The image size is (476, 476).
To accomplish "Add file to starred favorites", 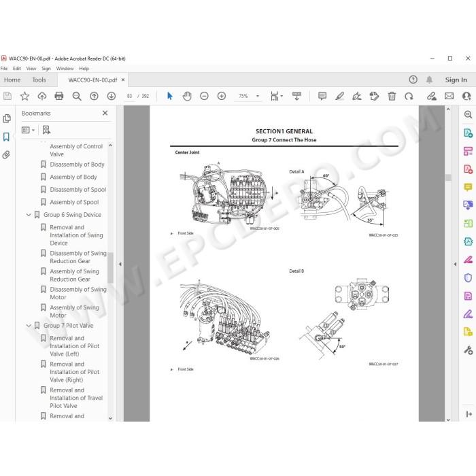I will [x=24, y=97].
